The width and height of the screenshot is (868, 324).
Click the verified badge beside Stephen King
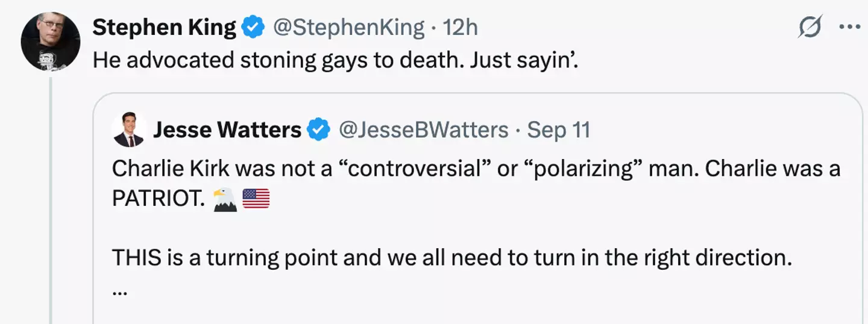252,27
